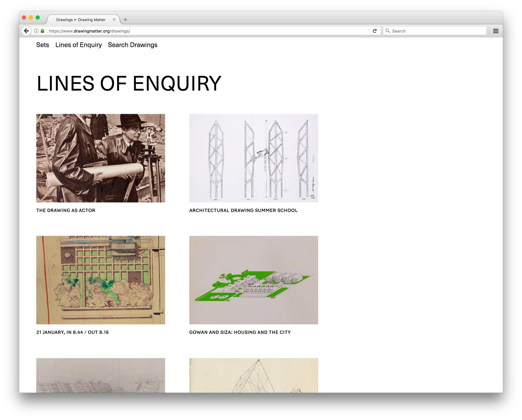Open a new tab with plus icon
522x420 pixels.
tap(125, 20)
